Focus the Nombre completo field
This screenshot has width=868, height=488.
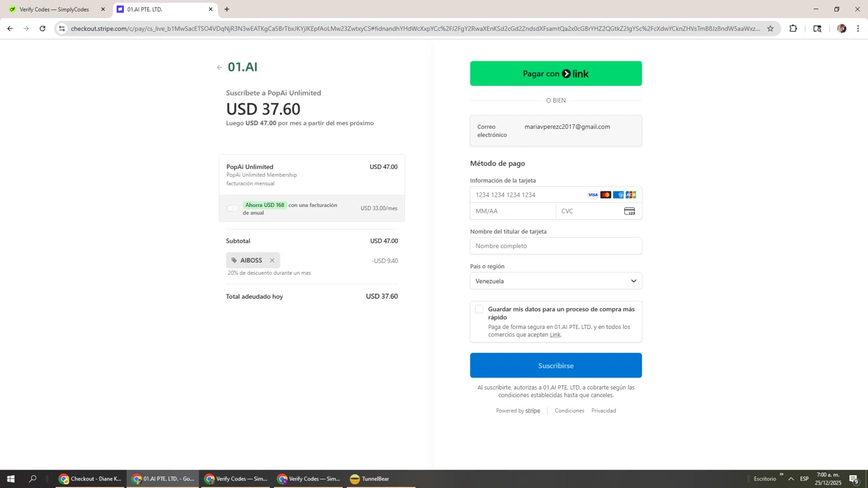556,246
